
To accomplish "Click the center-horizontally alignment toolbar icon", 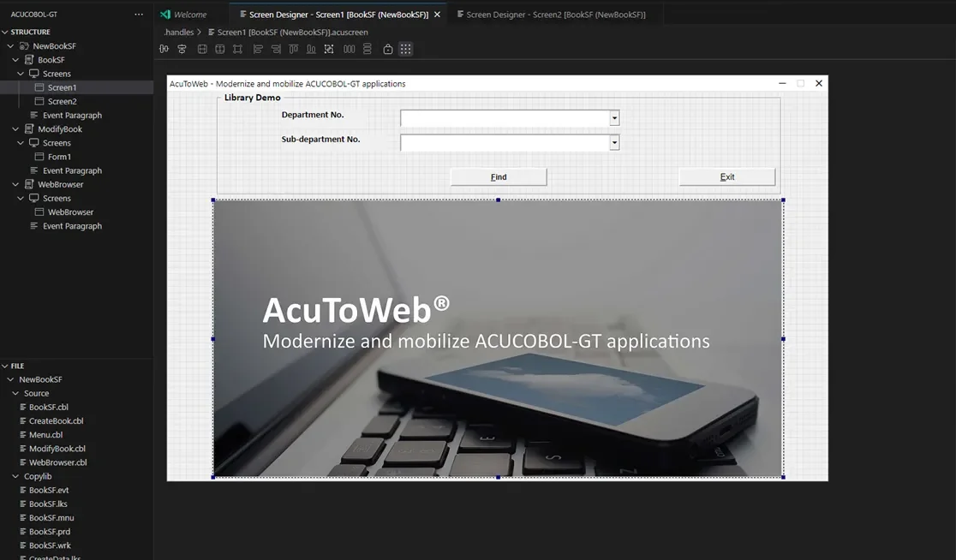I will (164, 50).
